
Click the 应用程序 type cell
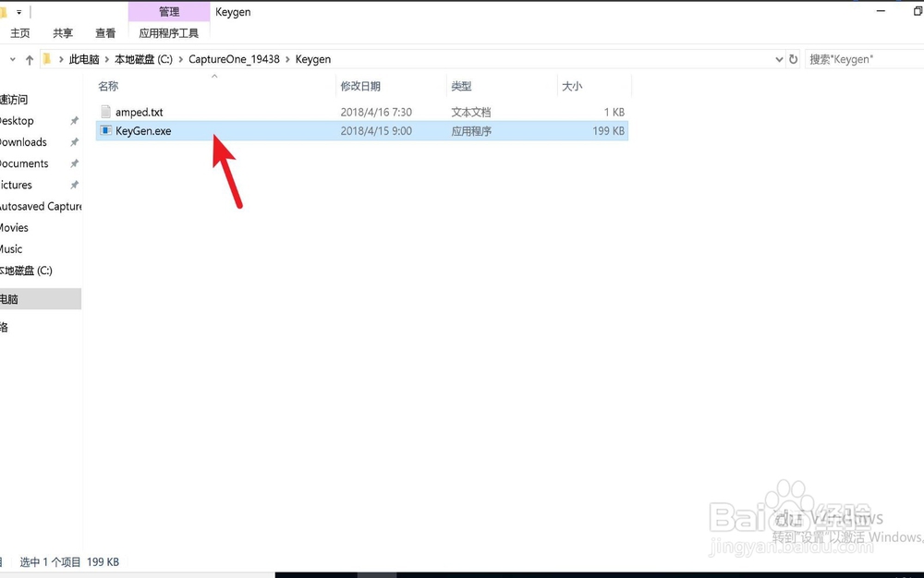[471, 131]
